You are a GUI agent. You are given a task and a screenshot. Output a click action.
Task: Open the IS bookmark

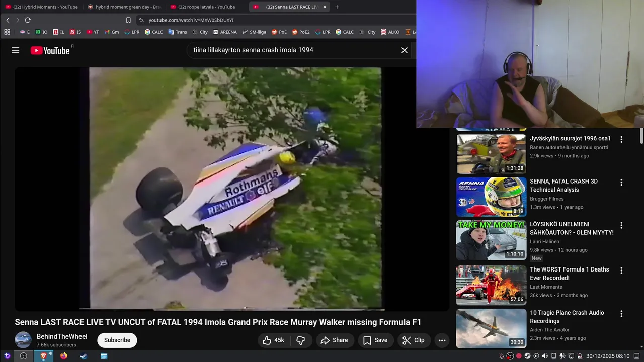coord(75,32)
